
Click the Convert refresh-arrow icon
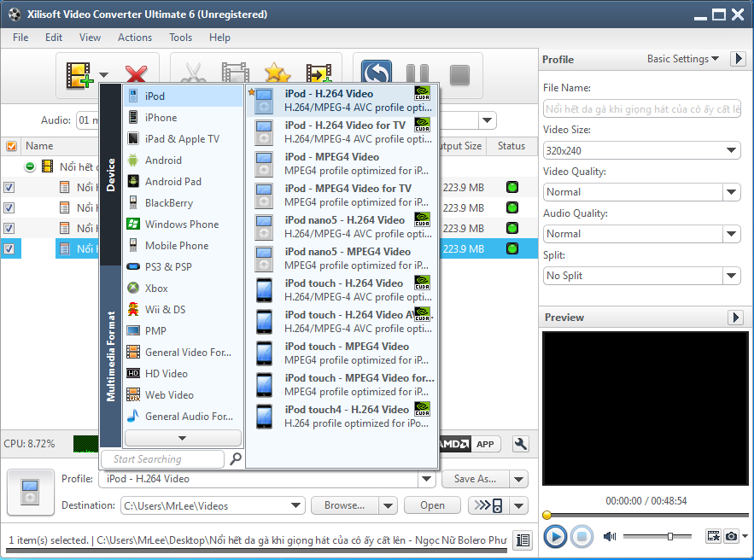pos(377,74)
